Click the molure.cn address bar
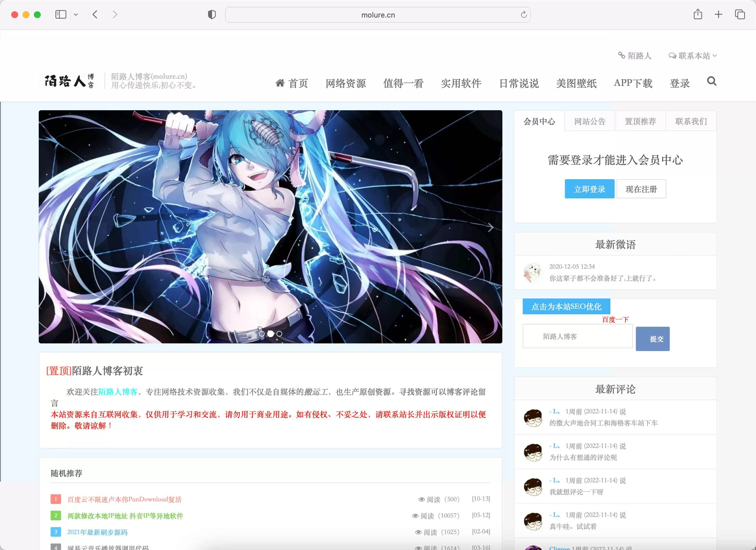Screen dimensions: 756x550 click(378, 15)
